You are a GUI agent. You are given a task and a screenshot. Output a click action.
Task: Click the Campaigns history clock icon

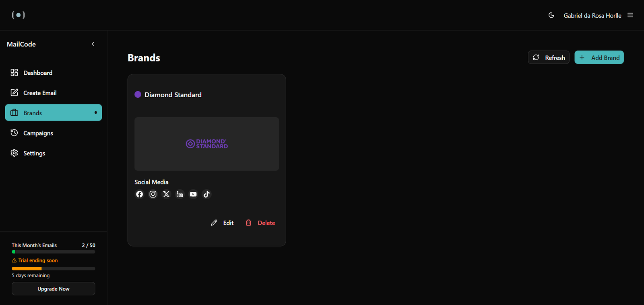tap(14, 133)
